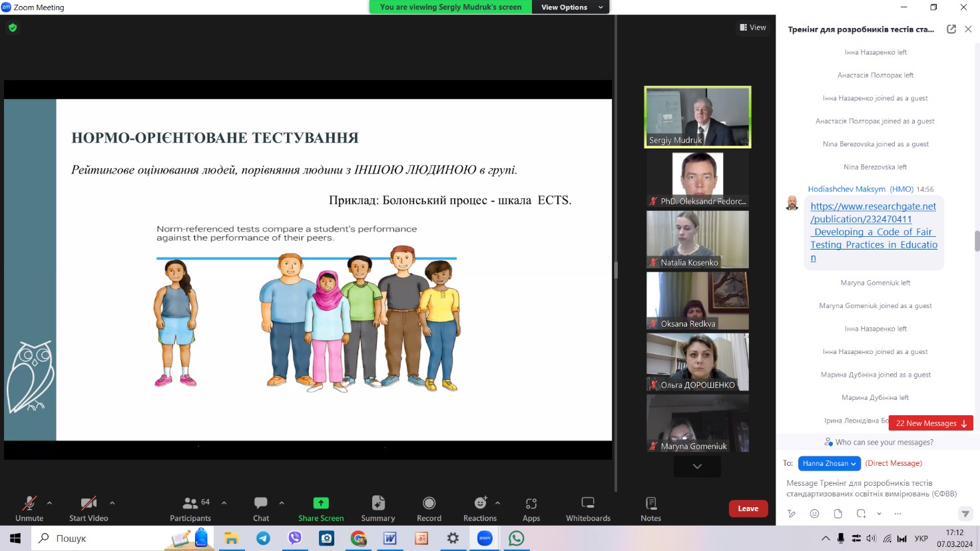
Task: Open the View layout menu
Action: (x=753, y=27)
